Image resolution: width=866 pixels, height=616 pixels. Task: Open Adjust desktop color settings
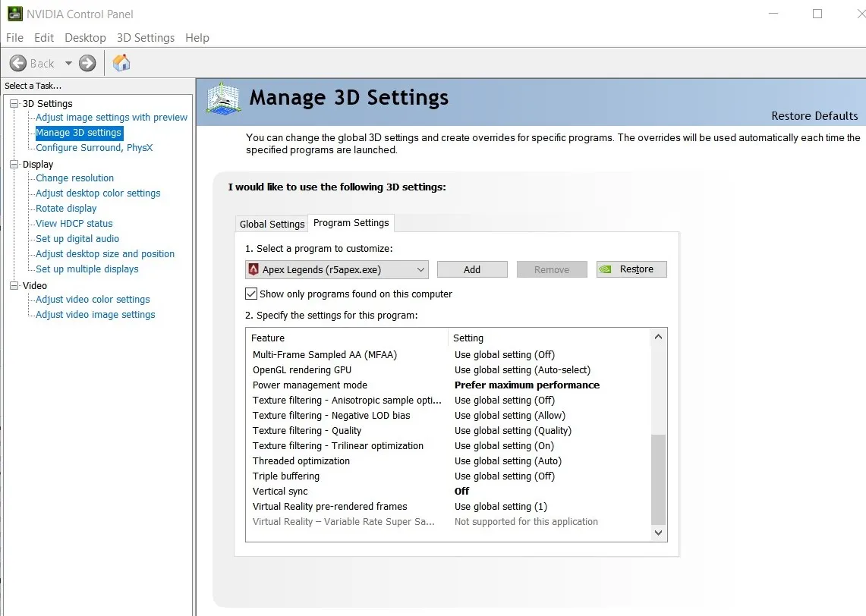98,193
